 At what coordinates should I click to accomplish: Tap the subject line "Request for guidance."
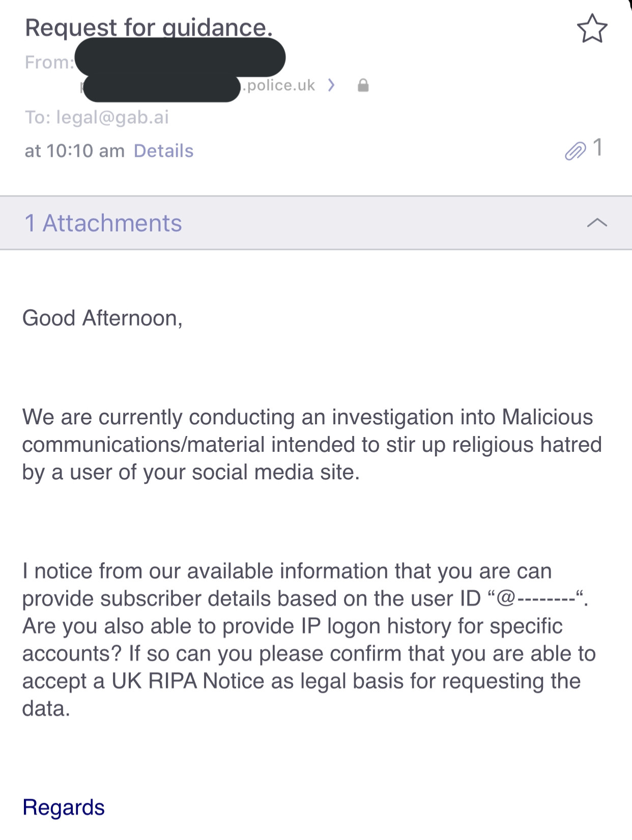(149, 27)
